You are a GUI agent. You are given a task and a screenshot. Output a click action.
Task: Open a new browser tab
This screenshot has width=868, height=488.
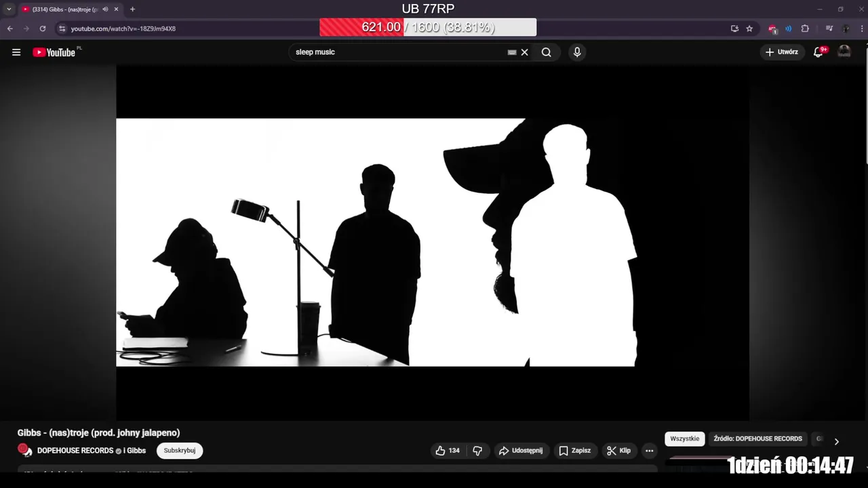coord(132,9)
